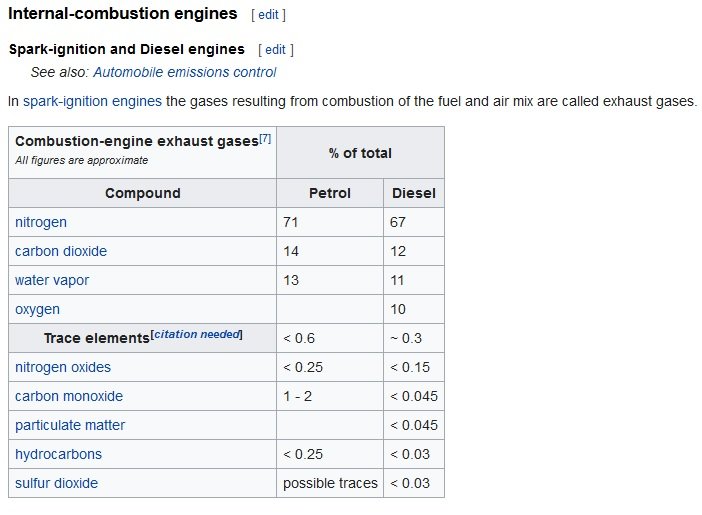Click the sulfur dioxide link

(56, 483)
